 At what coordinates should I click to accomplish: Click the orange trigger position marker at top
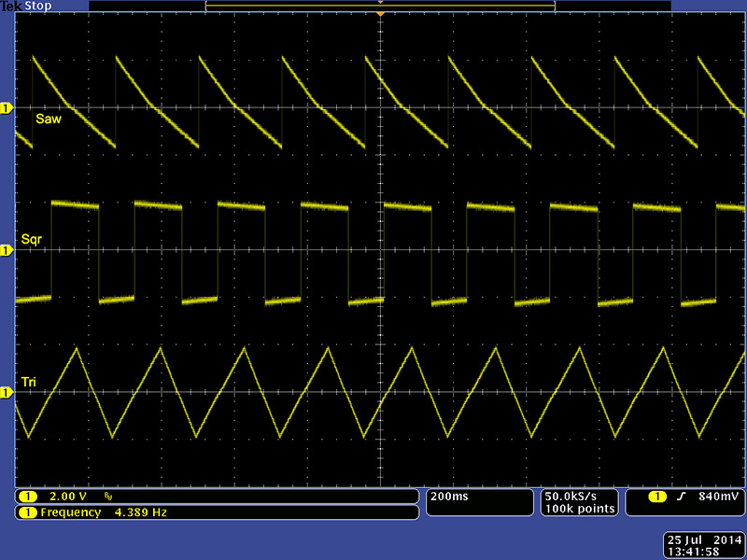click(380, 14)
